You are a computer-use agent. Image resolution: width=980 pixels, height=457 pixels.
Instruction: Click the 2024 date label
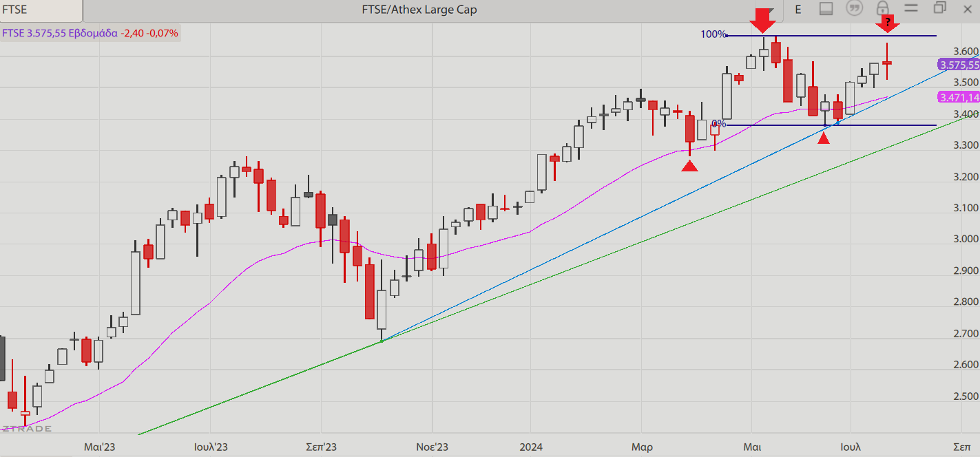click(531, 447)
